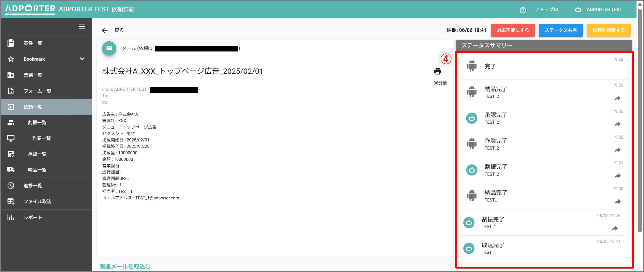Click the ステータス共有 blue button

pyautogui.click(x=560, y=30)
